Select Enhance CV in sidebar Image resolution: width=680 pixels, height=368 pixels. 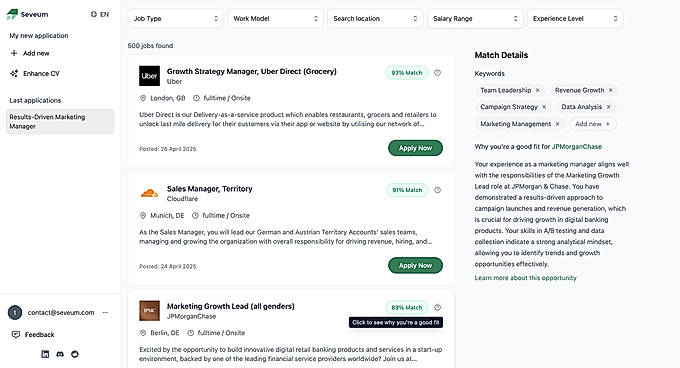click(41, 73)
